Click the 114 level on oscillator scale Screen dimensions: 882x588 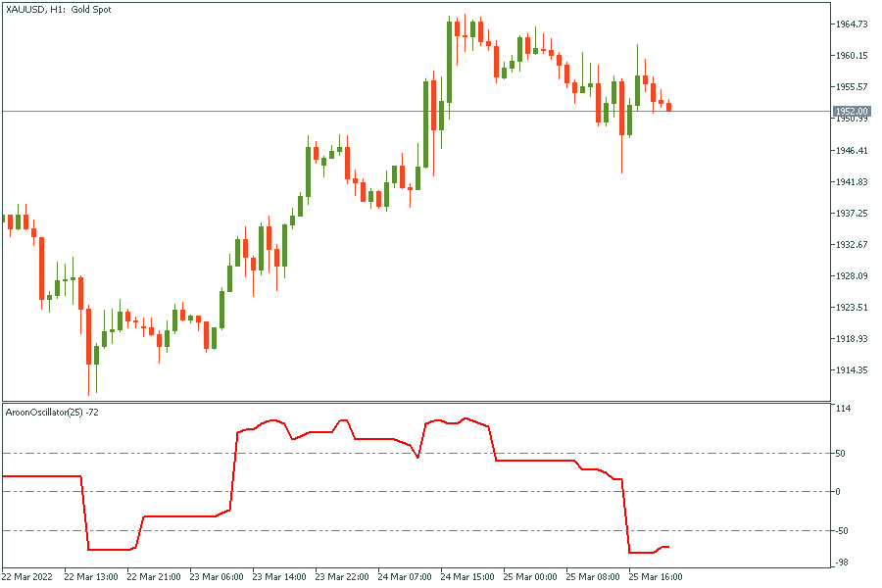(841, 409)
